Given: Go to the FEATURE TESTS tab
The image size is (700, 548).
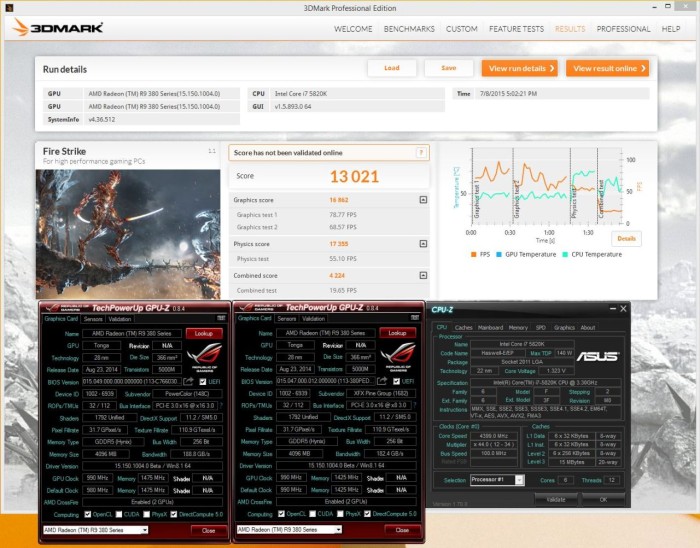Looking at the screenshot, I should pos(516,29).
